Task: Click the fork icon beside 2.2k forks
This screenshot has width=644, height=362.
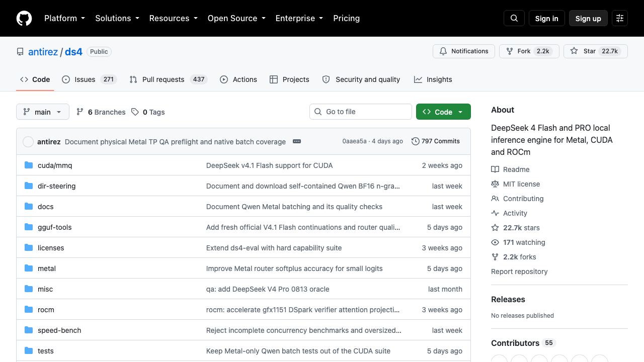Action: pos(495,257)
